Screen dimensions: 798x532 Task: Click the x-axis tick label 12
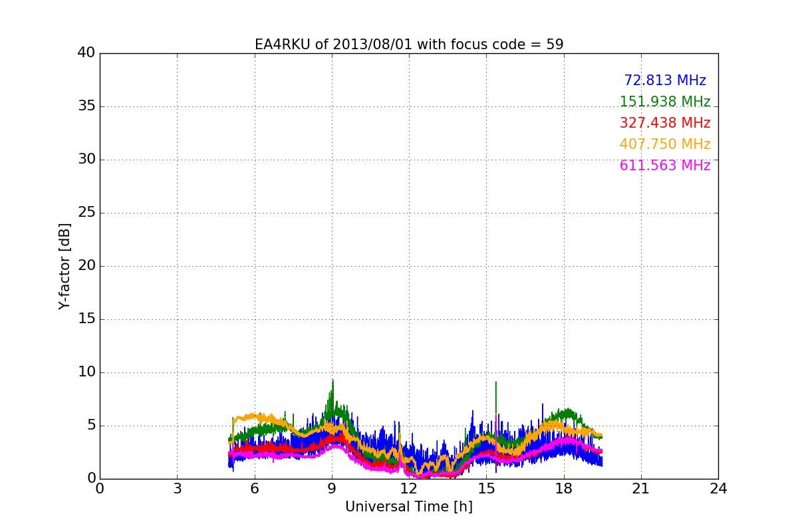409,489
